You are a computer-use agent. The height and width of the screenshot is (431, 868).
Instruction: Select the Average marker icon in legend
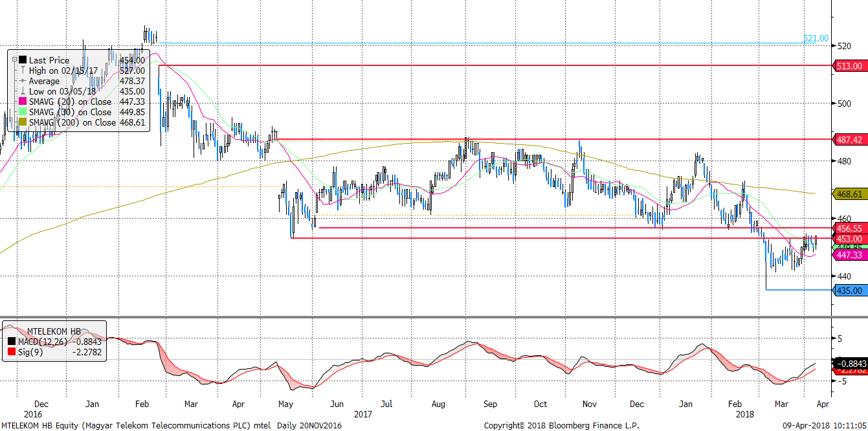[x=23, y=81]
